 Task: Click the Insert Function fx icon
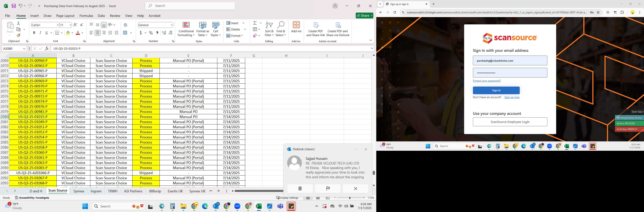point(46,48)
